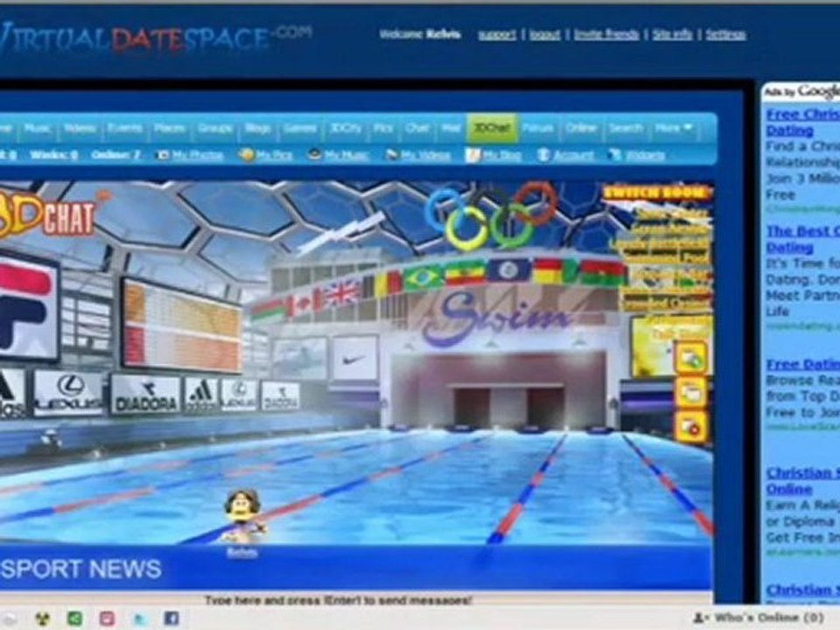Screen dimensions: 840x630
Task: Click the pink icon in bottom bar
Action: [x=107, y=619]
